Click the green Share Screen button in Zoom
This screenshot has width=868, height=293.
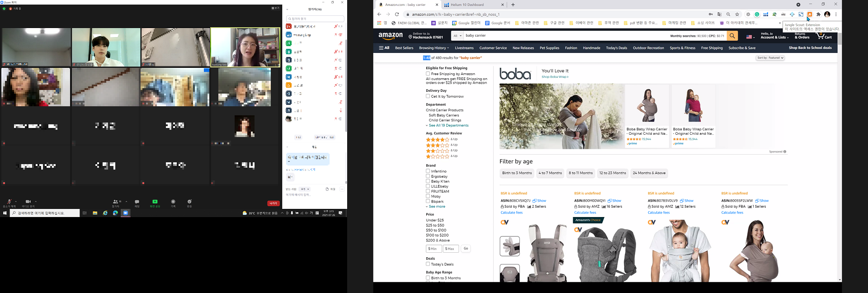pos(155,203)
